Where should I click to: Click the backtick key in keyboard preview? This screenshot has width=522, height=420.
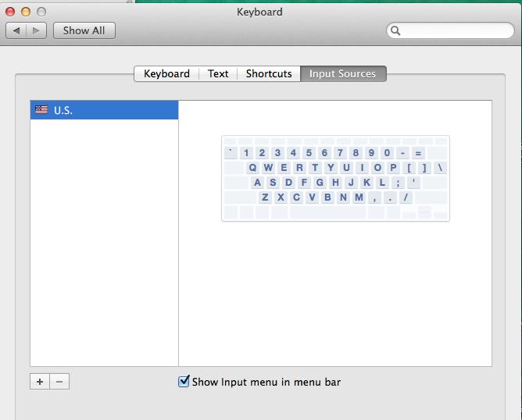pos(231,153)
